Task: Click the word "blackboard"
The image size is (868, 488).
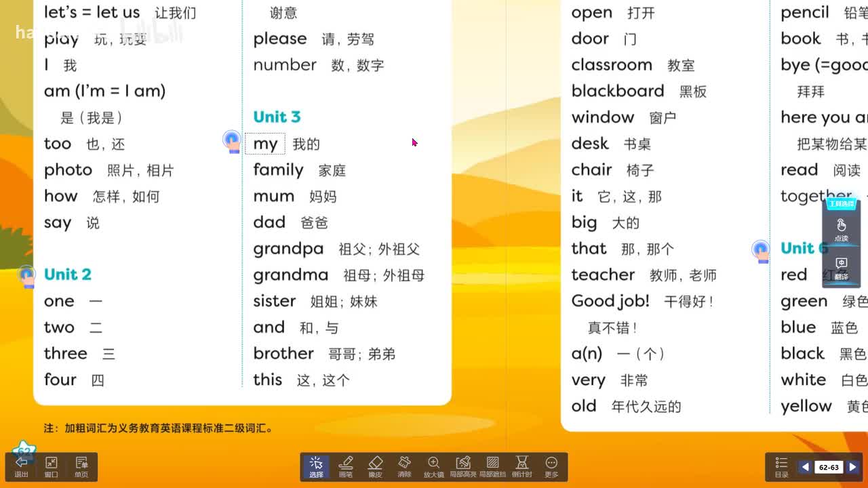Action: point(618,91)
